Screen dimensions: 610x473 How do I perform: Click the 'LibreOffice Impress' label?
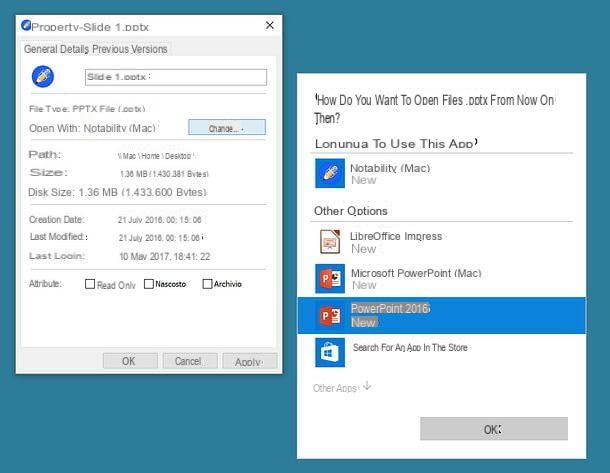pos(396,236)
